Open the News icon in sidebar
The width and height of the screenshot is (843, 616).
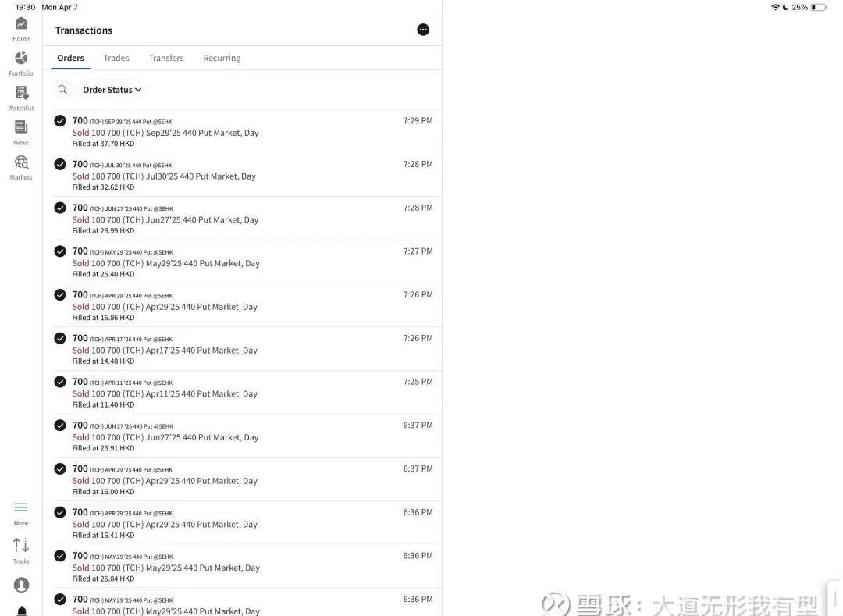(x=21, y=127)
